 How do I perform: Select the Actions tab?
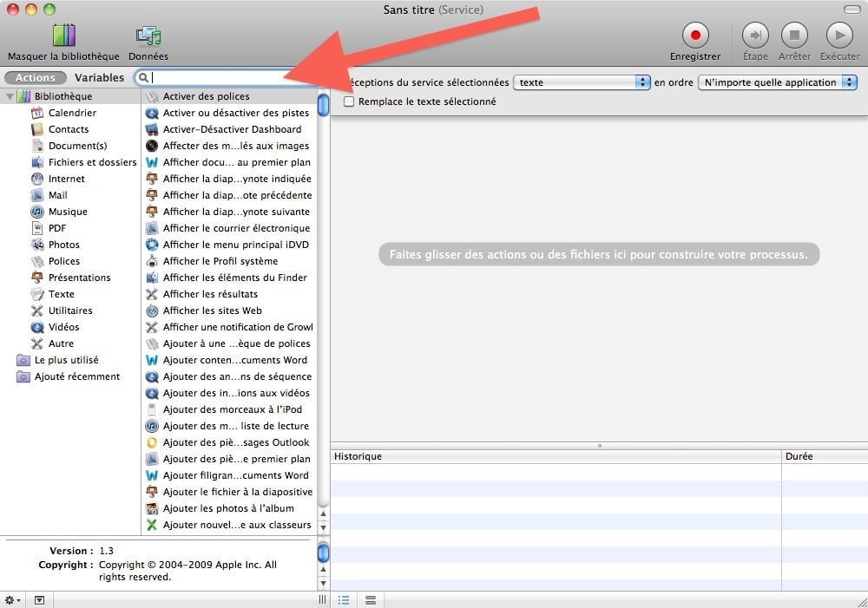coord(35,77)
